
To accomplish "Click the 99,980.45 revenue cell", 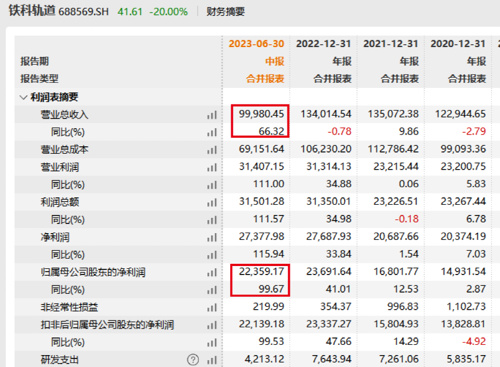I will tap(261, 114).
